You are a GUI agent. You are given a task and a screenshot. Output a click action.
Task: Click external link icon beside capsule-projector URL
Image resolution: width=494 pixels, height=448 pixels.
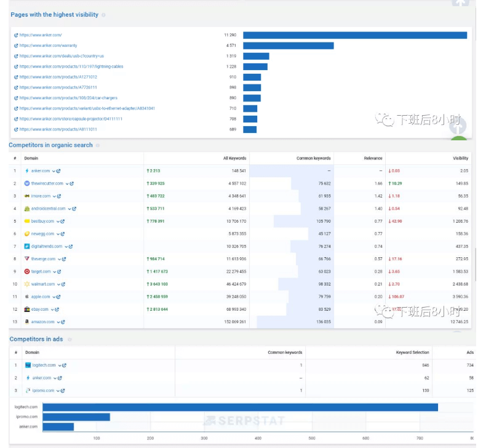pyautogui.click(x=16, y=119)
